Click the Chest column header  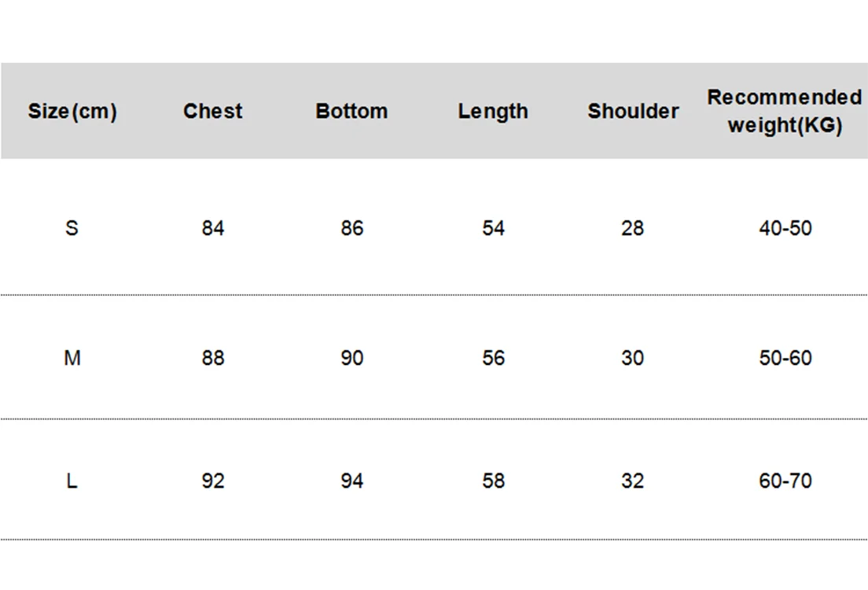tap(213, 112)
